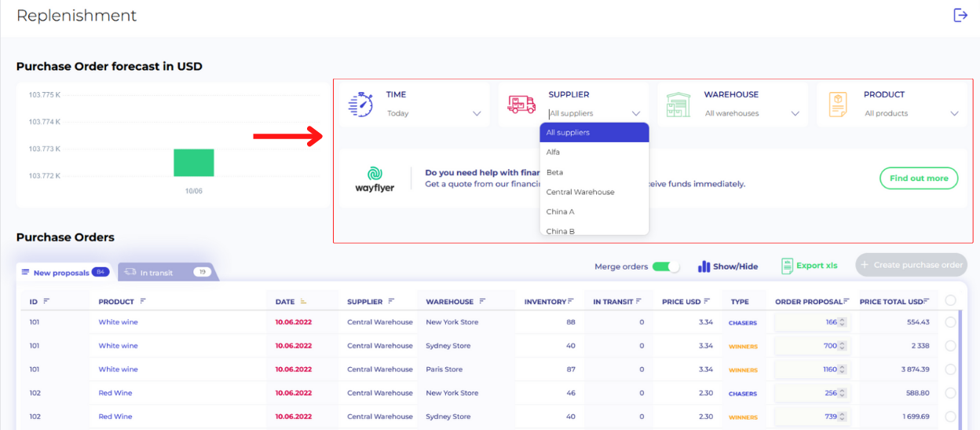The height and width of the screenshot is (430, 980).
Task: Toggle the Merge orders switch
Action: [x=666, y=266]
